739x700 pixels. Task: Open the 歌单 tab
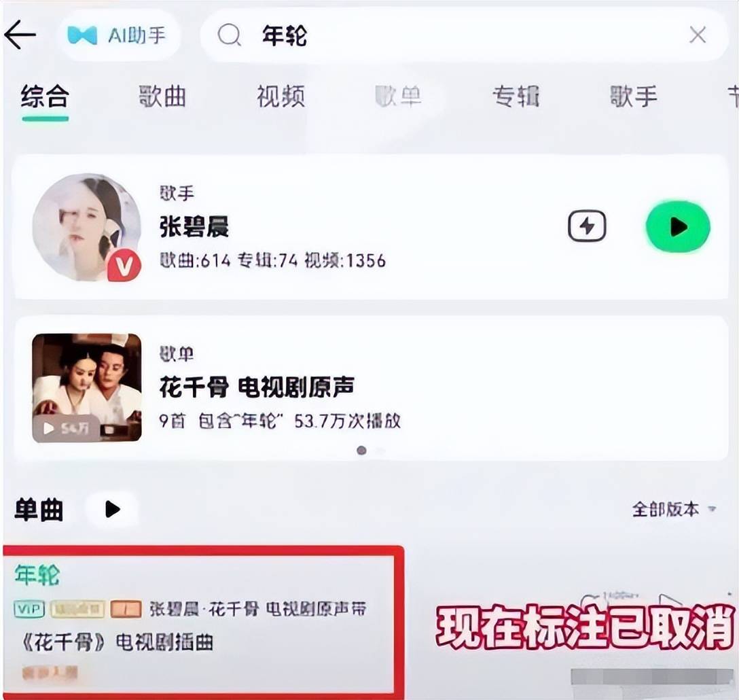(x=399, y=97)
